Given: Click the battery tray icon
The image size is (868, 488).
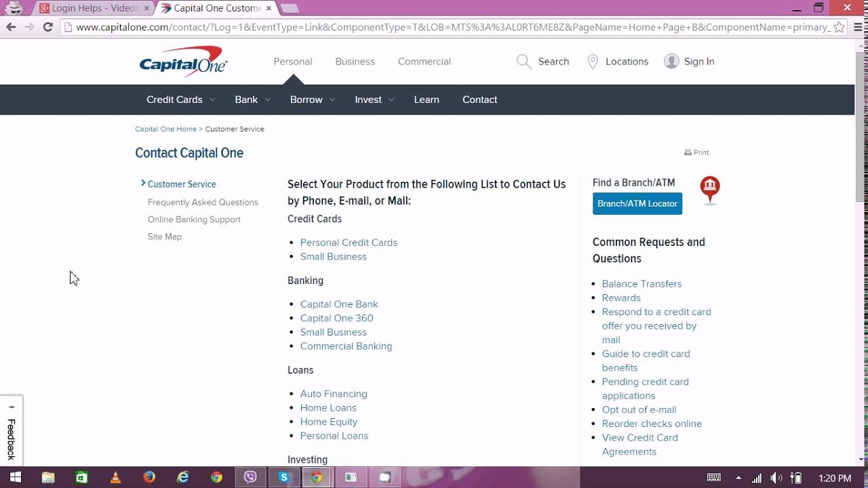Looking at the screenshot, I should tap(797, 478).
